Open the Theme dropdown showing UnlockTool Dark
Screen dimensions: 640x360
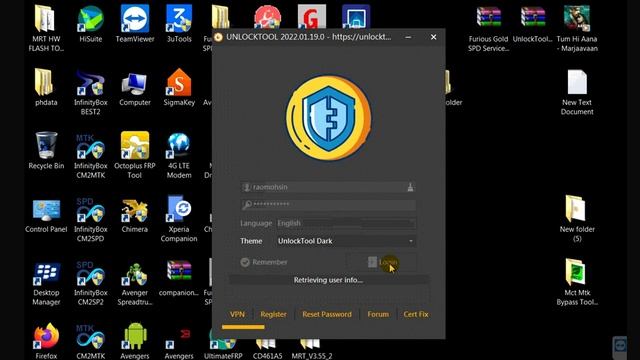pos(346,241)
